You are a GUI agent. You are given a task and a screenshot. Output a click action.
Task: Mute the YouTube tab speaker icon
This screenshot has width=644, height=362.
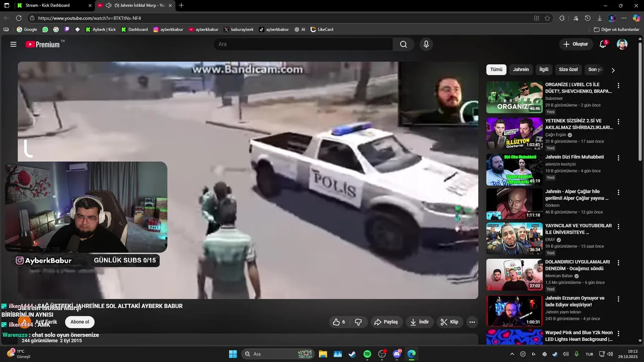(x=108, y=6)
